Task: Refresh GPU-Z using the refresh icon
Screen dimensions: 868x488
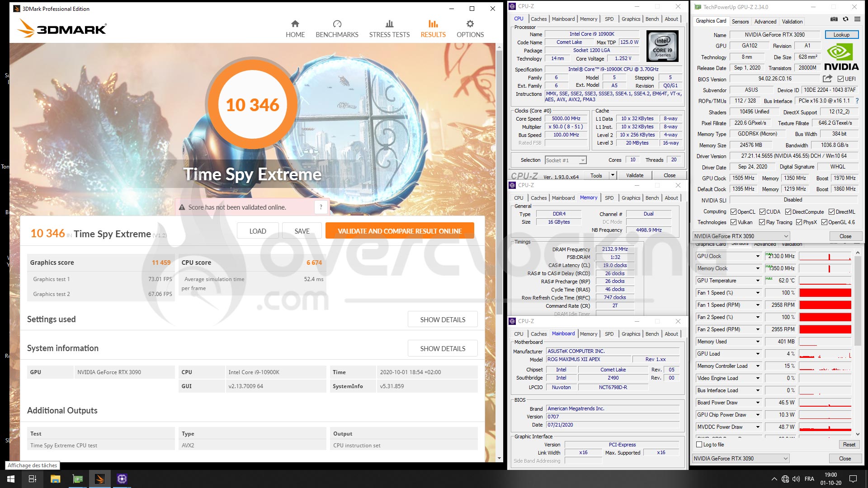Action: (x=845, y=19)
